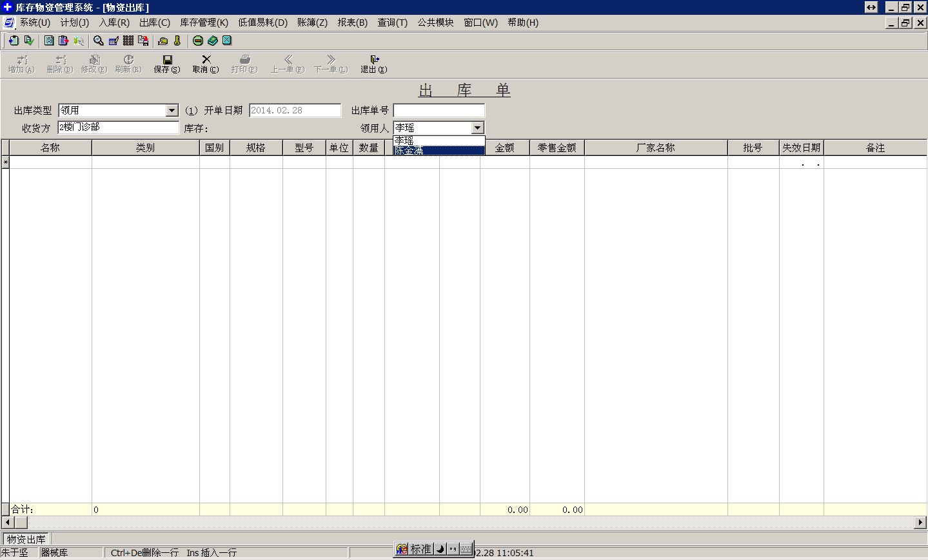Click the 开单日期 date field
The width and height of the screenshot is (928, 560).
tap(295, 110)
